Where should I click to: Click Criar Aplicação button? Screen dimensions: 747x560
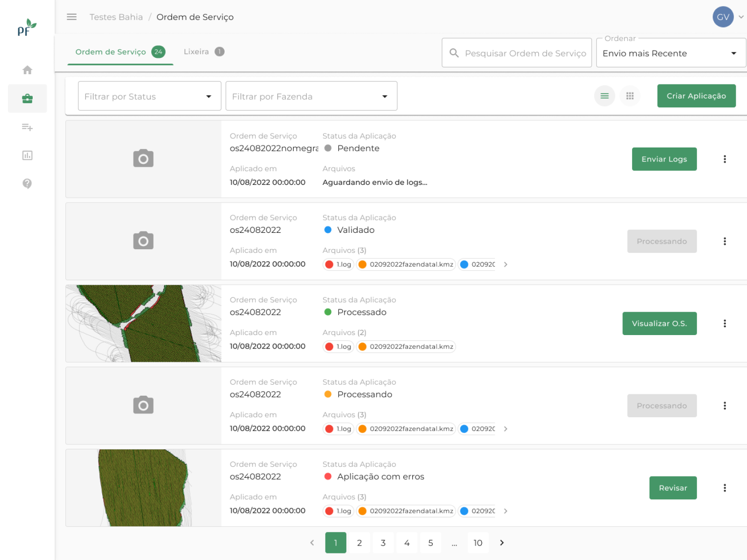click(x=696, y=96)
